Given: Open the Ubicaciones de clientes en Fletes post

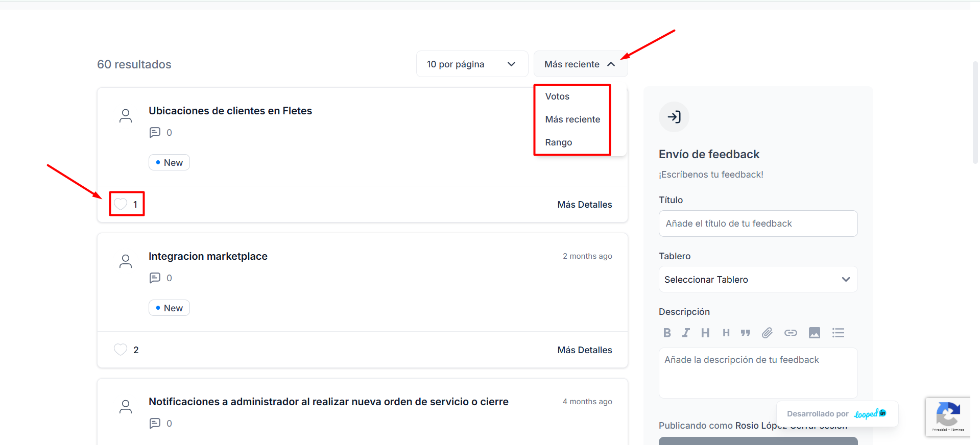Looking at the screenshot, I should [230, 111].
